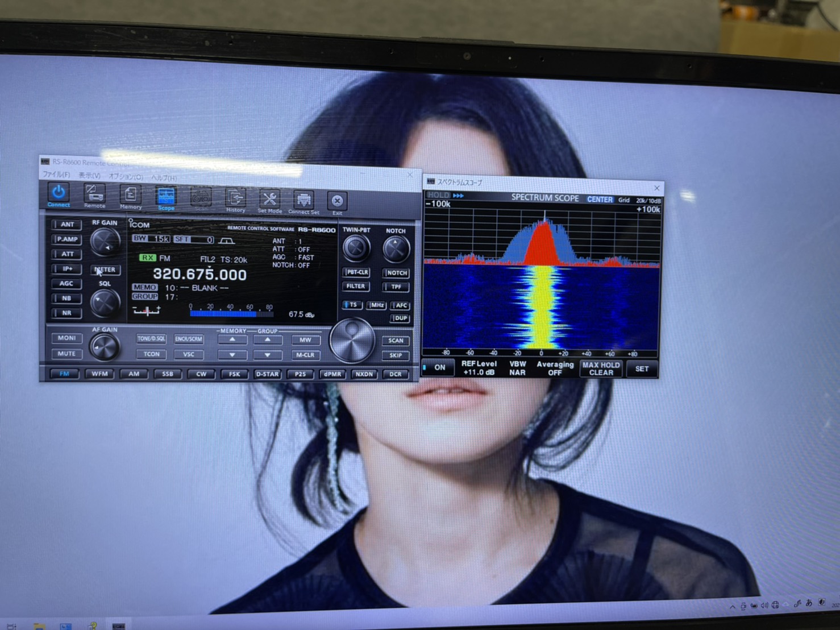Toggle the P.AMP preamp button
Image resolution: width=840 pixels, height=630 pixels.
(x=67, y=239)
